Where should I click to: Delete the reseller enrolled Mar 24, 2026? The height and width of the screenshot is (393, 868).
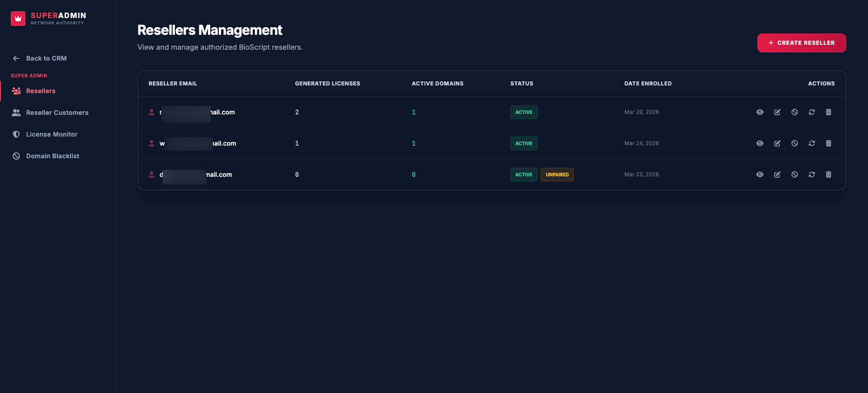tap(829, 143)
